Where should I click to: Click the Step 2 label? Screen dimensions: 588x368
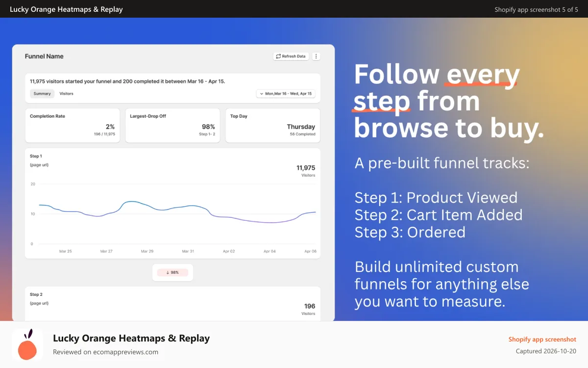click(36, 294)
